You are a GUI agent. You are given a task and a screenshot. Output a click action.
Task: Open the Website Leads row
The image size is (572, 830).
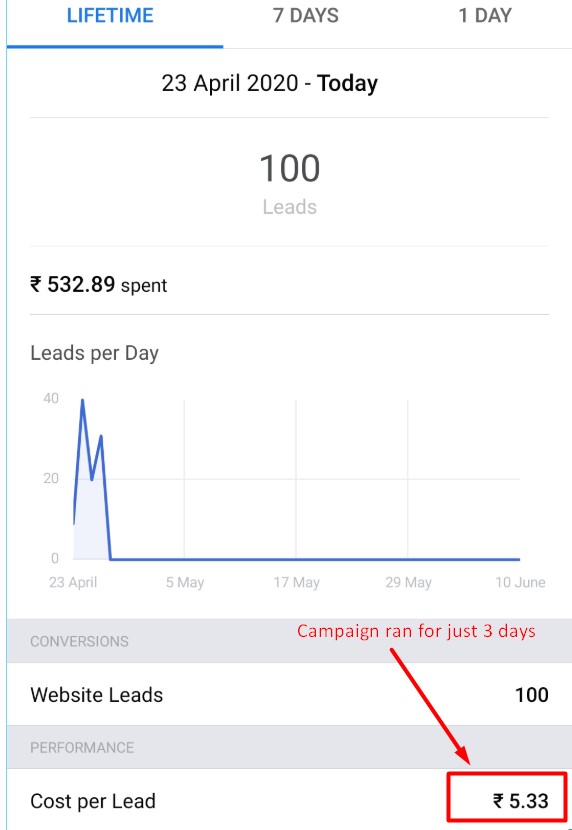pyautogui.click(x=289, y=694)
